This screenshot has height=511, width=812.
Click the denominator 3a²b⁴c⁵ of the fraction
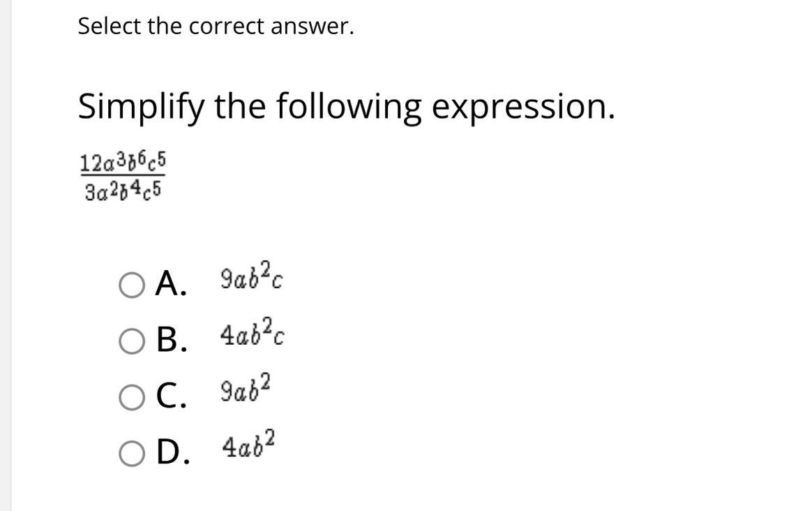tap(123, 191)
